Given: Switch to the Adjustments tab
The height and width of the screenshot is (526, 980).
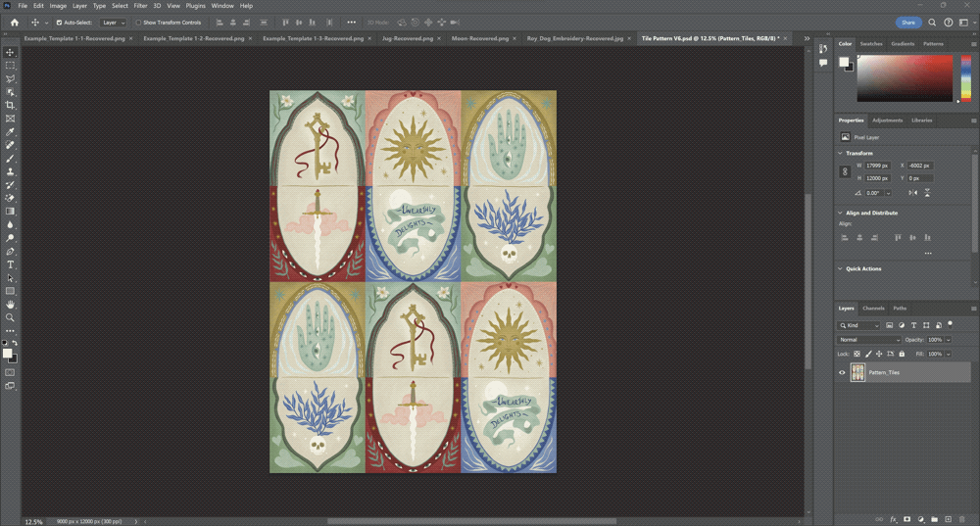Looking at the screenshot, I should [887, 120].
